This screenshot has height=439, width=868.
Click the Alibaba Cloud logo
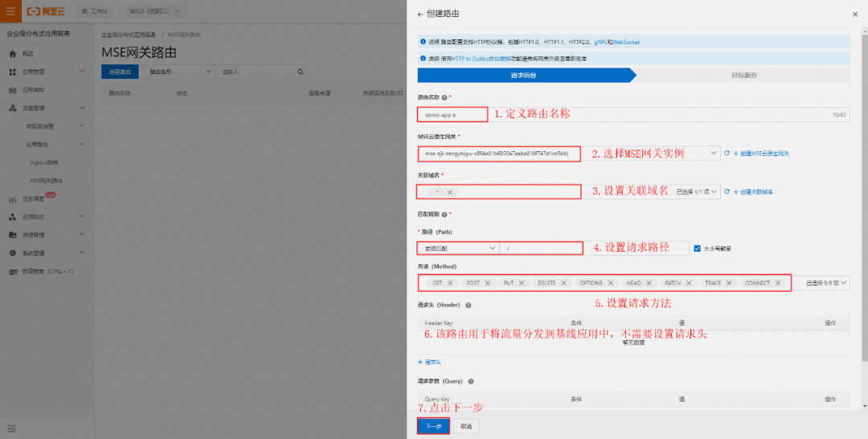(47, 11)
